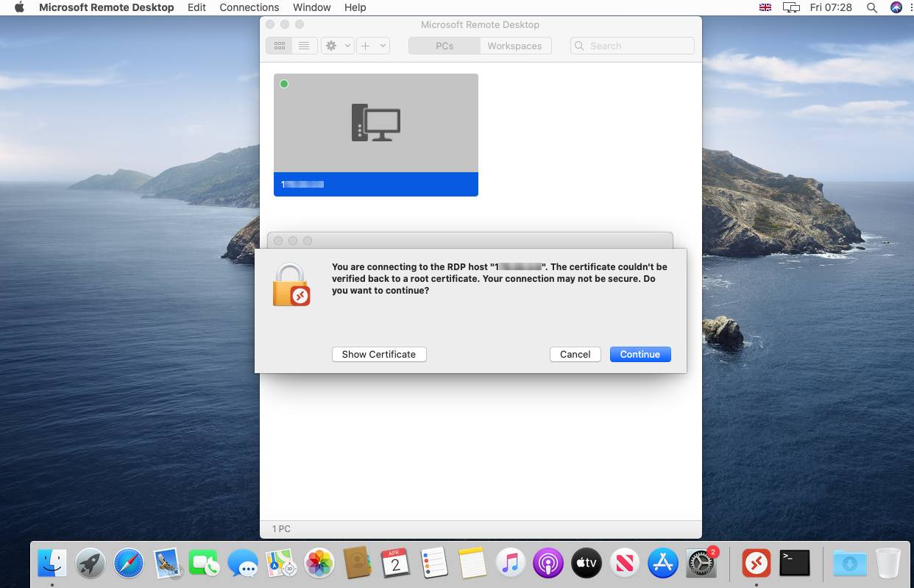
Task: Open News from the Dock
Action: click(625, 564)
